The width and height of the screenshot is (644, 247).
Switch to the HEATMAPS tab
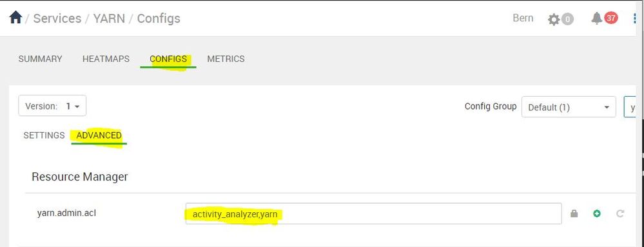pos(106,59)
